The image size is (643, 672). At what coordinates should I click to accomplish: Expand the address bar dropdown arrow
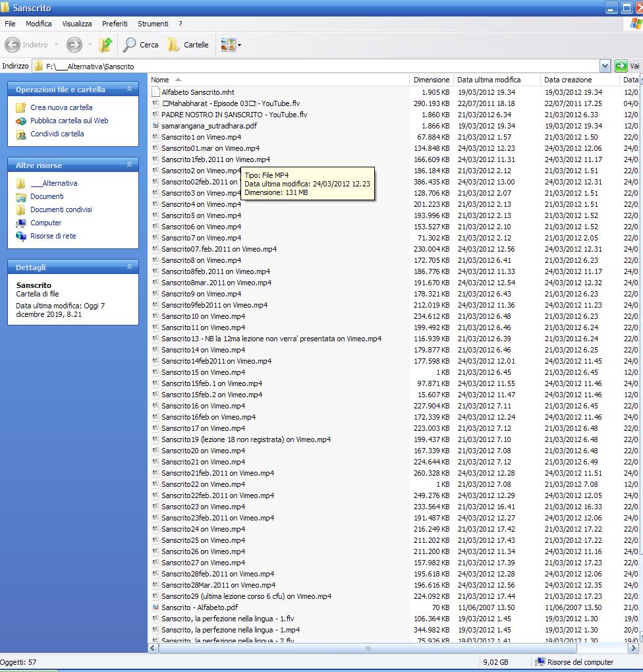click(x=605, y=66)
